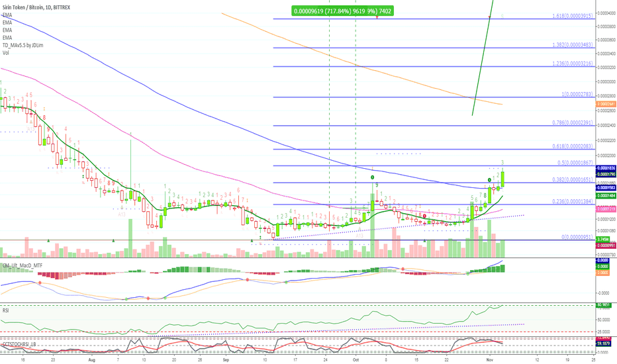Click the 16 date label on time axis
The width and height of the screenshot is (617, 364).
point(23,359)
